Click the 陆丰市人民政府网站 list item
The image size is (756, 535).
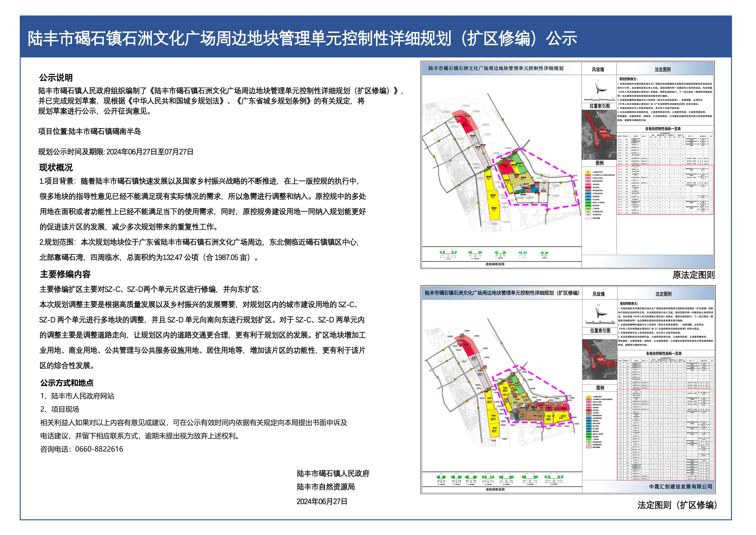[82, 396]
